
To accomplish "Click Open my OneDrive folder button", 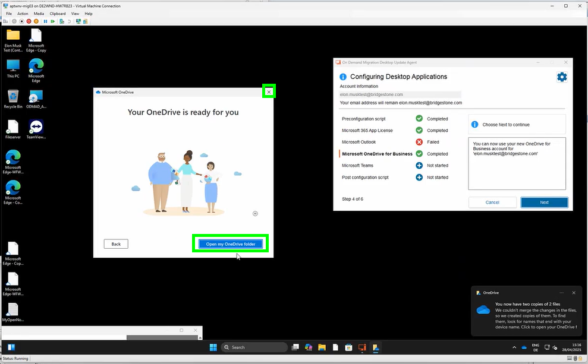I will click(231, 244).
